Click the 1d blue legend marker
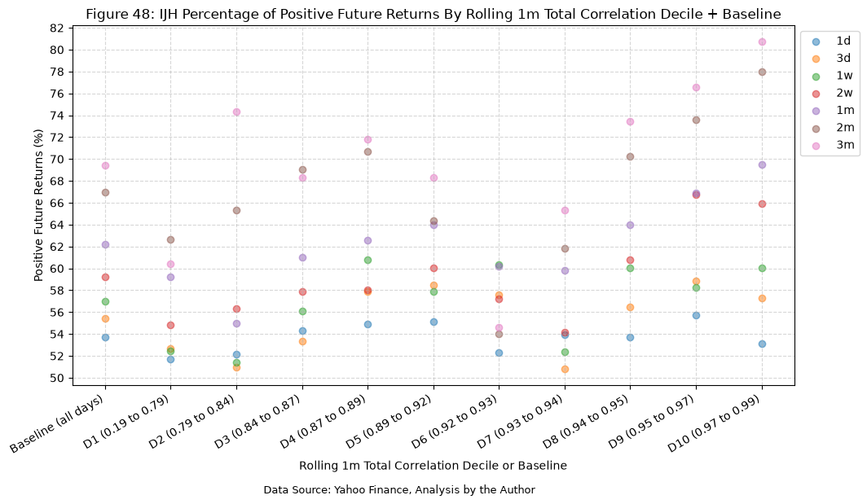This screenshot has height=504, width=867. pyautogui.click(x=816, y=42)
